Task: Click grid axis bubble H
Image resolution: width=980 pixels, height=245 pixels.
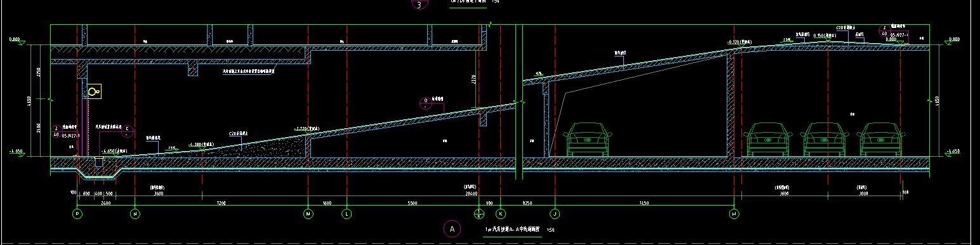Action: [734, 214]
